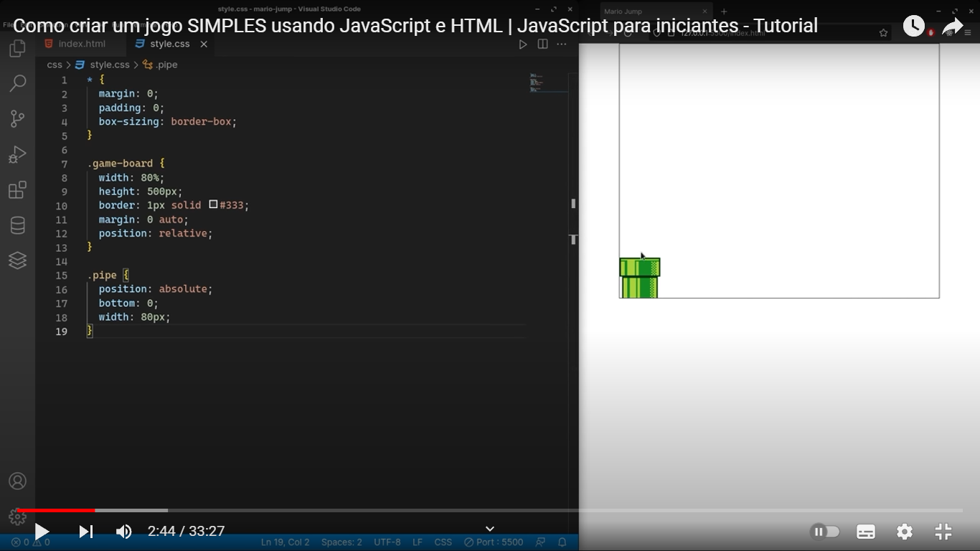
Task: Click the green pipe image
Action: [639, 278]
